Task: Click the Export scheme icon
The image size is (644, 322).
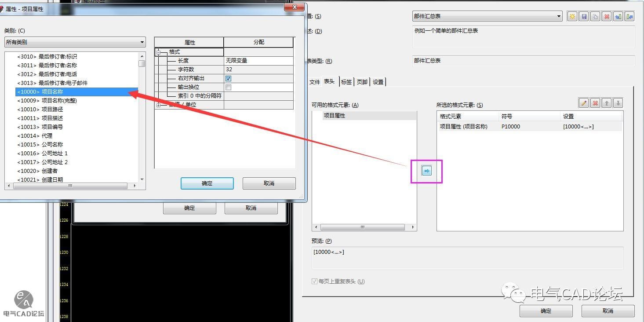Action: pyautogui.click(x=629, y=17)
